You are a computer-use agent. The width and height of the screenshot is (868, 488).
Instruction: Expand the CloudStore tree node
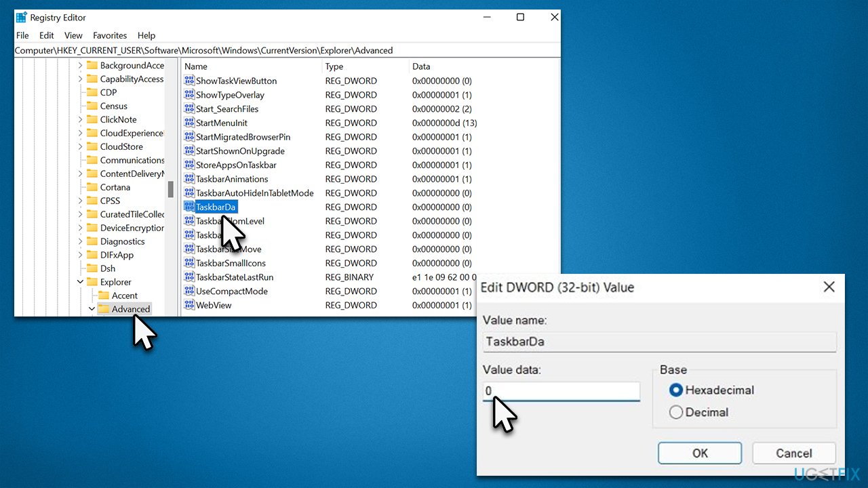click(x=79, y=146)
